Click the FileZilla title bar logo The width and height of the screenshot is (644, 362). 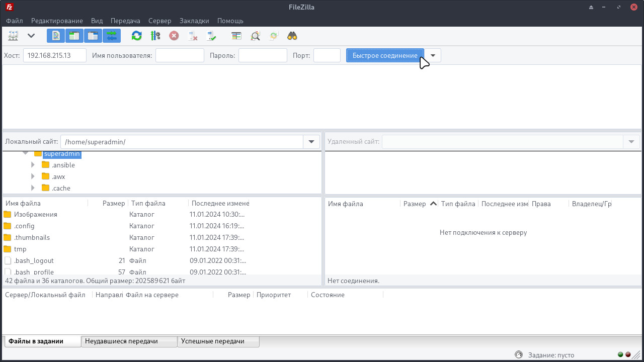coord(9,7)
